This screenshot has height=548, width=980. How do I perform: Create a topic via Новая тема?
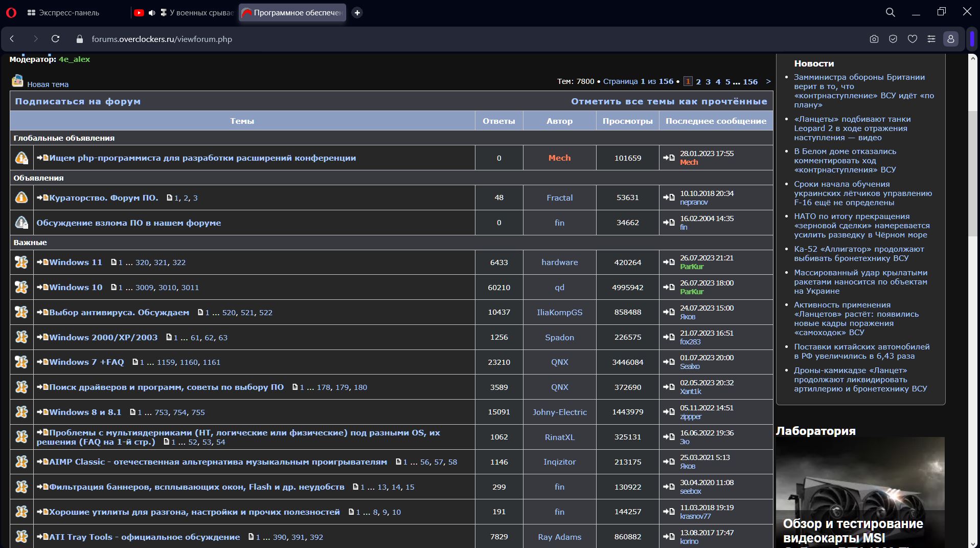tap(48, 84)
